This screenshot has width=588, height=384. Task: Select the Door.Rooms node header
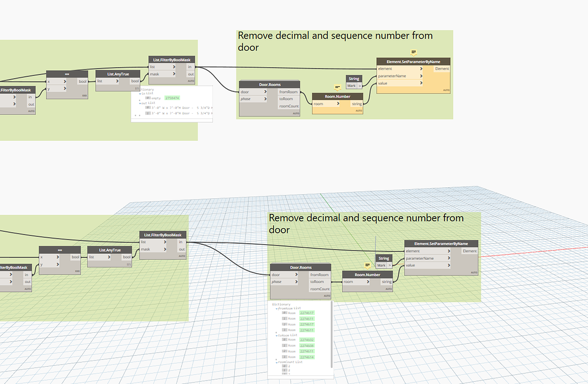coord(269,85)
